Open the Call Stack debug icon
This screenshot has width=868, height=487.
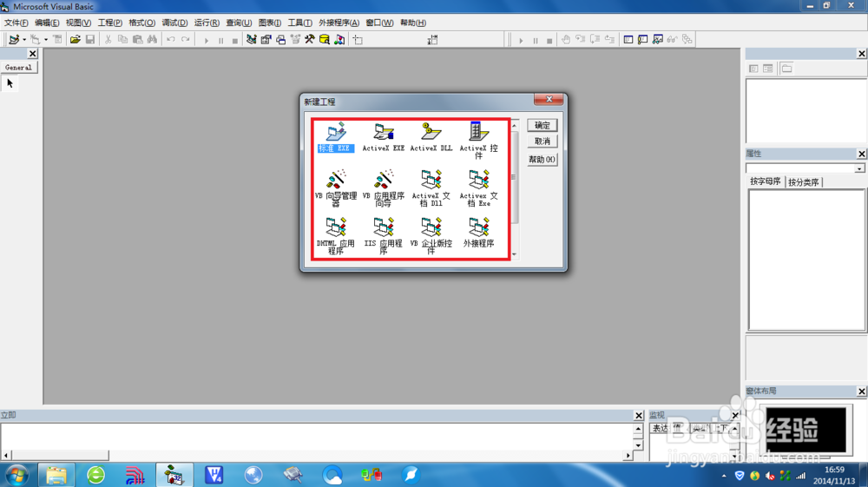click(x=687, y=39)
